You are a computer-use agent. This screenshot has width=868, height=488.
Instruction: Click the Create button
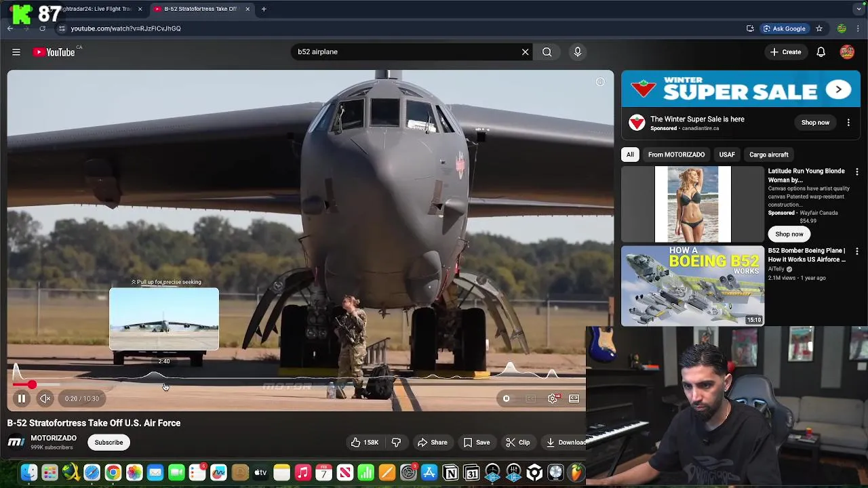786,52
